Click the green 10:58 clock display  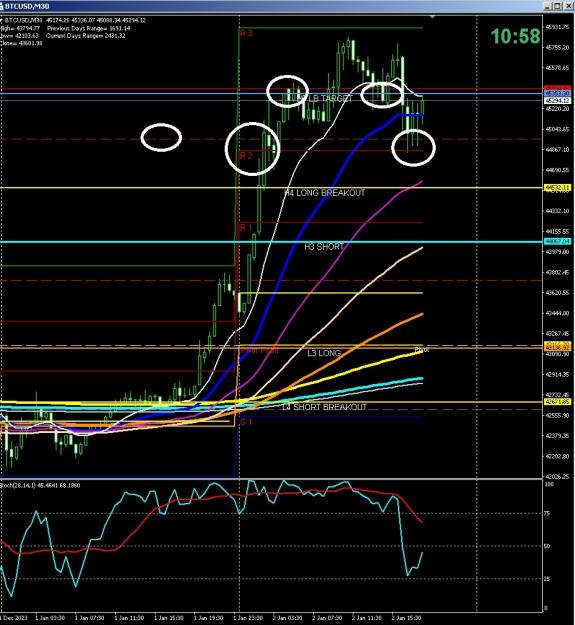coord(516,36)
